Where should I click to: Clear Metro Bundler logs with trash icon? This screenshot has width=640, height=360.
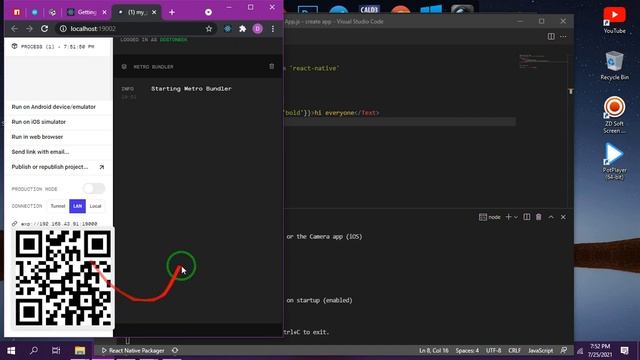[271, 66]
